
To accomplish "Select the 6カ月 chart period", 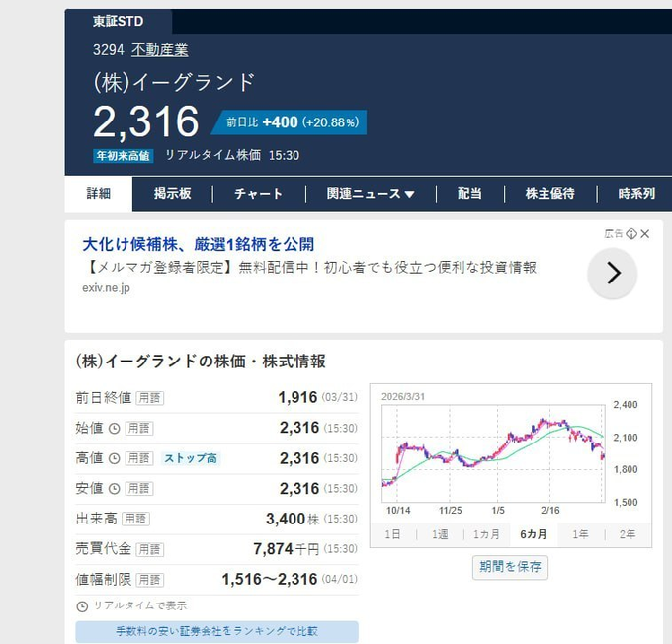I will [x=534, y=534].
